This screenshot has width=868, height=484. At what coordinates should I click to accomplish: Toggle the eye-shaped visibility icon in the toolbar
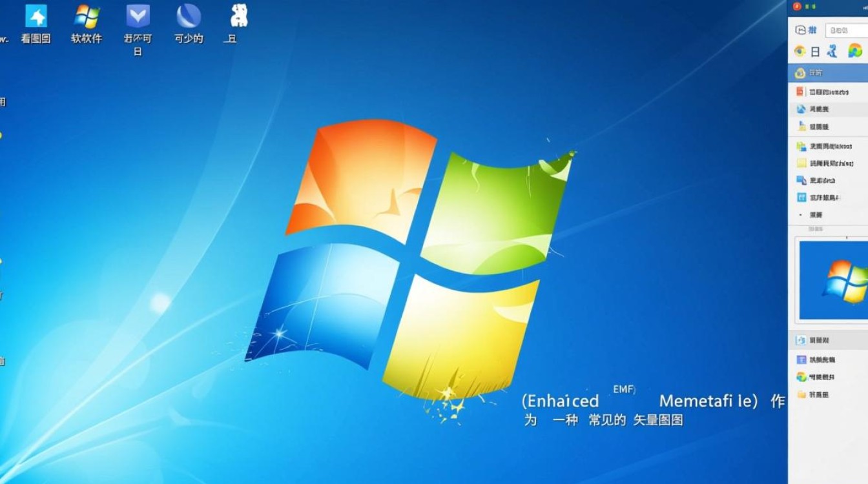pyautogui.click(x=800, y=51)
